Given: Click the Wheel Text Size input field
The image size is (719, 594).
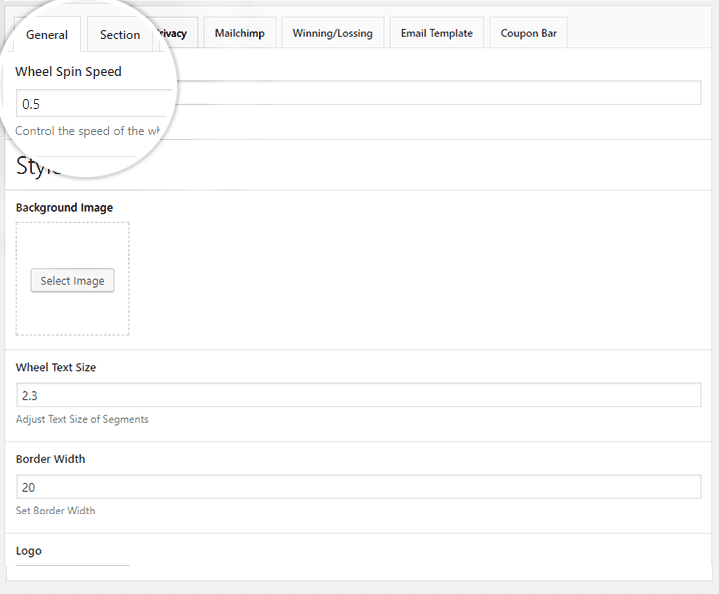Looking at the screenshot, I should [x=358, y=395].
